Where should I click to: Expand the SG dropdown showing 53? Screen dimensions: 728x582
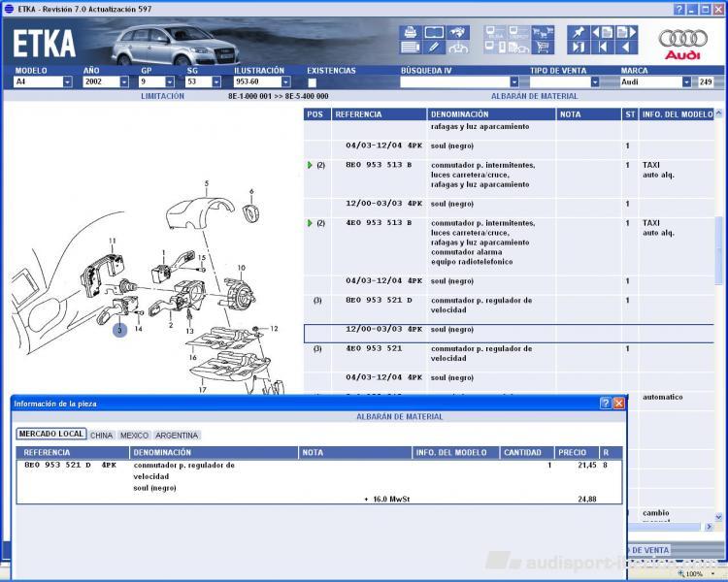pyautogui.click(x=216, y=82)
